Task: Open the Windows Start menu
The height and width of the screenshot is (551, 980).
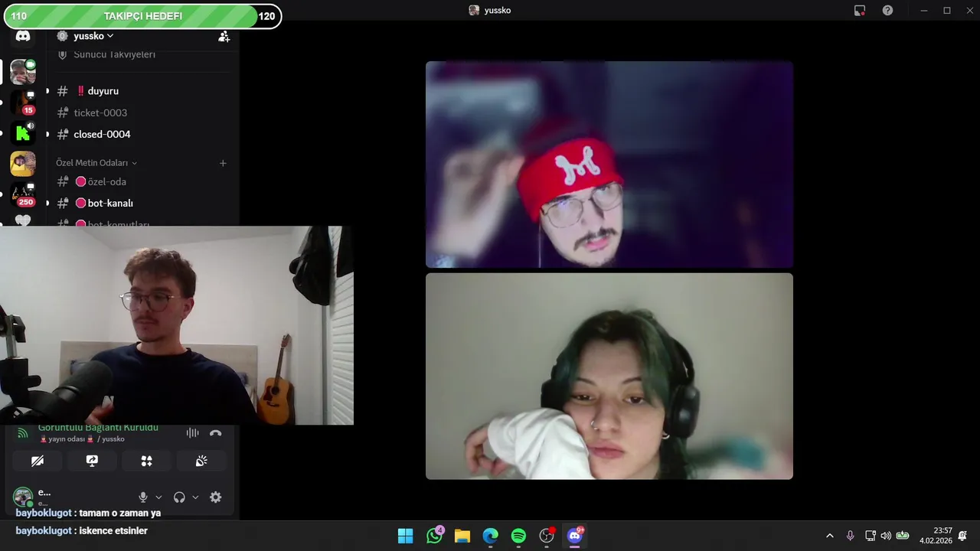Action: click(406, 536)
